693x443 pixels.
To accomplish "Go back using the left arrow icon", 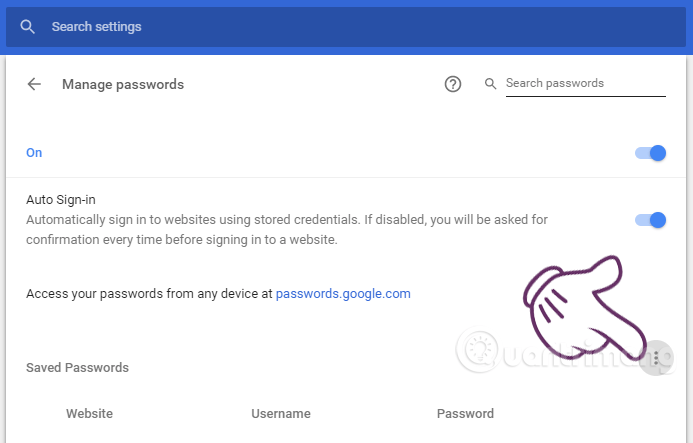I will [35, 85].
